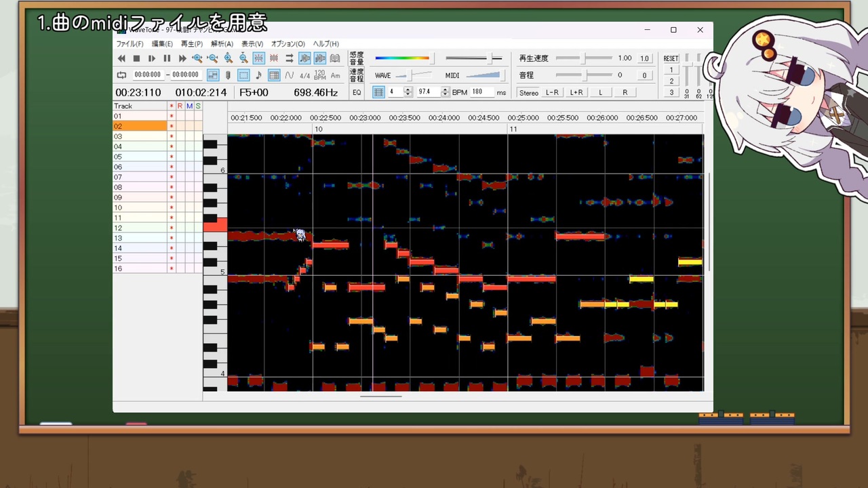Toggle the second speaker output icon

point(320,59)
